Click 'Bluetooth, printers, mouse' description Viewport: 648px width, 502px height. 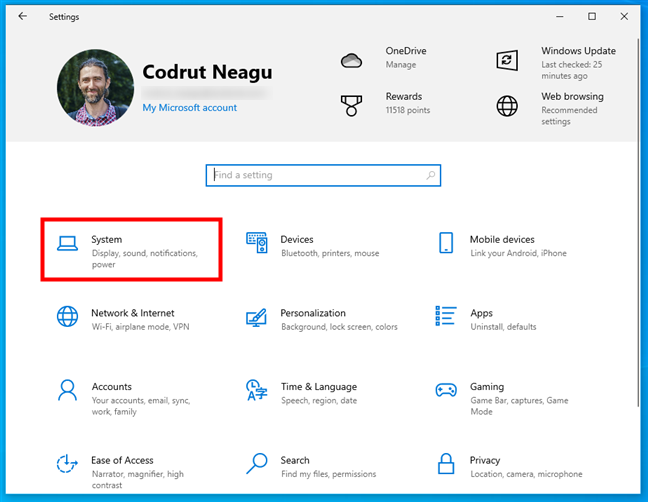(x=330, y=253)
